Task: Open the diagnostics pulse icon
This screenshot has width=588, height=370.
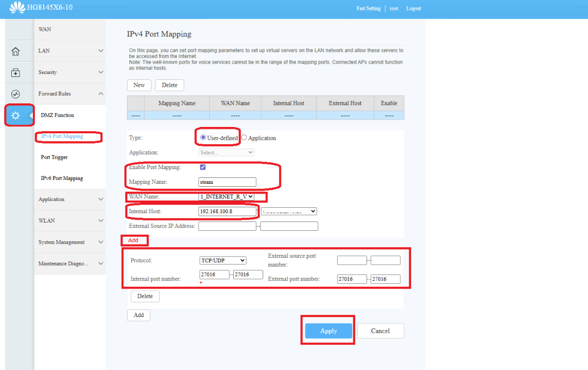Action: tap(16, 94)
